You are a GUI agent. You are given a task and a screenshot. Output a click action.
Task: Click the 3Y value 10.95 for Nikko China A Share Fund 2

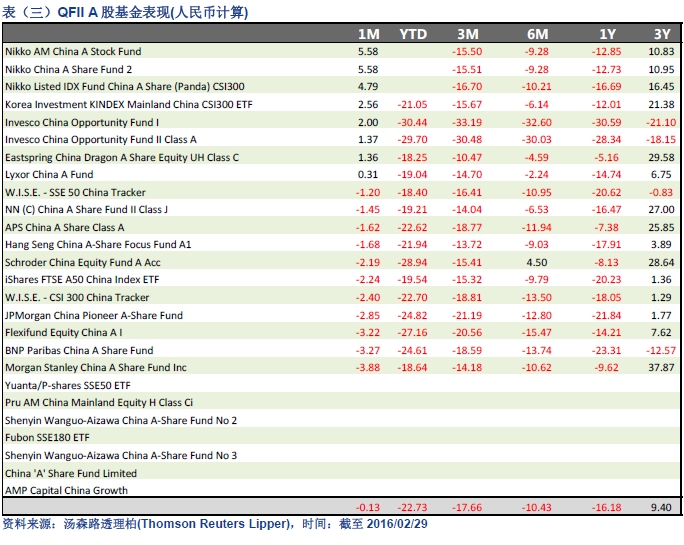(661, 69)
